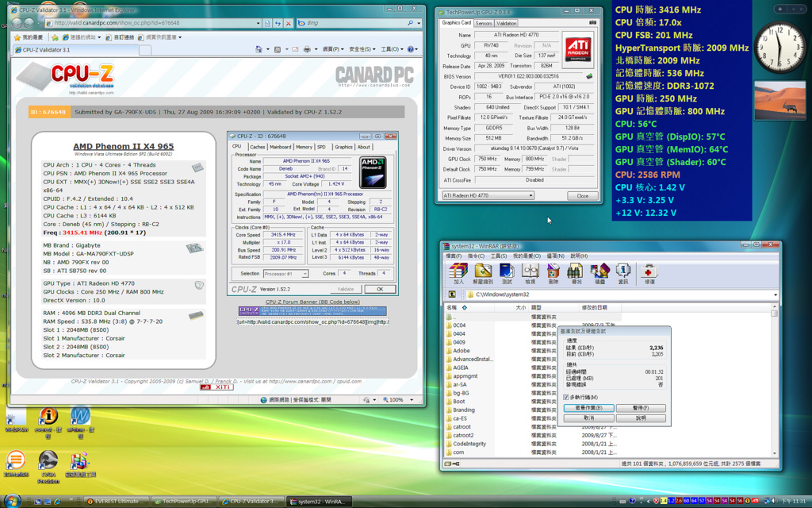Viewport: 812px width, 508px height.
Task: Open the CPU-Z Processor #1 selection dropdown
Action: [285, 274]
